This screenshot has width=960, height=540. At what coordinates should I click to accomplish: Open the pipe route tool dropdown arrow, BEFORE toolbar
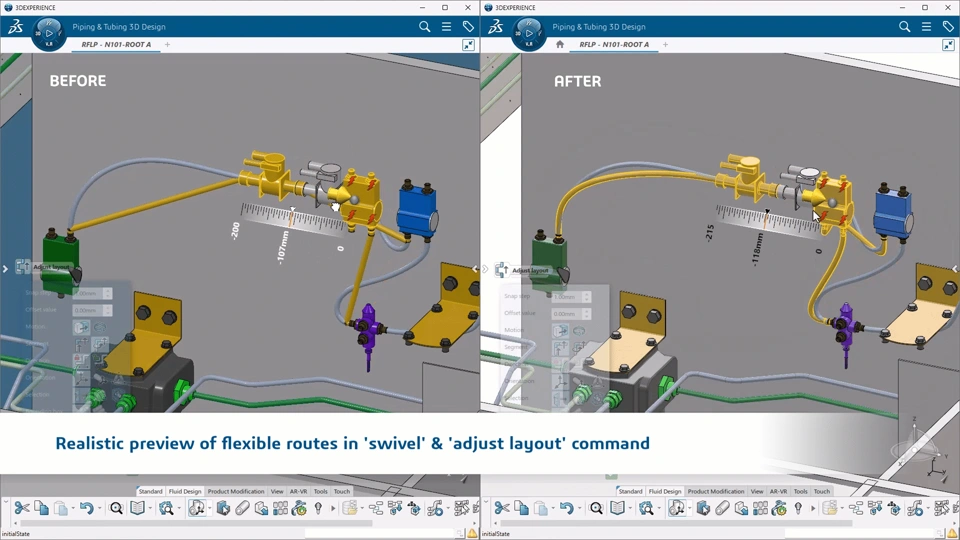(209, 508)
